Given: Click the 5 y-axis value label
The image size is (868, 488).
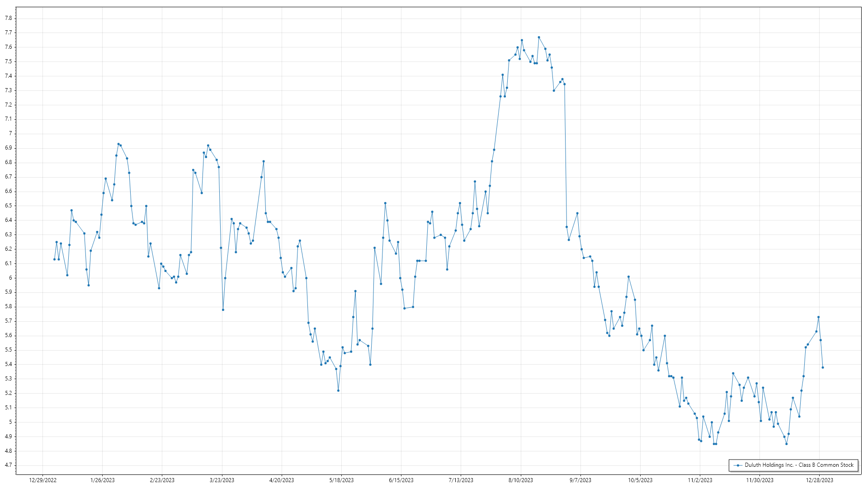Looking at the screenshot, I should [x=10, y=422].
